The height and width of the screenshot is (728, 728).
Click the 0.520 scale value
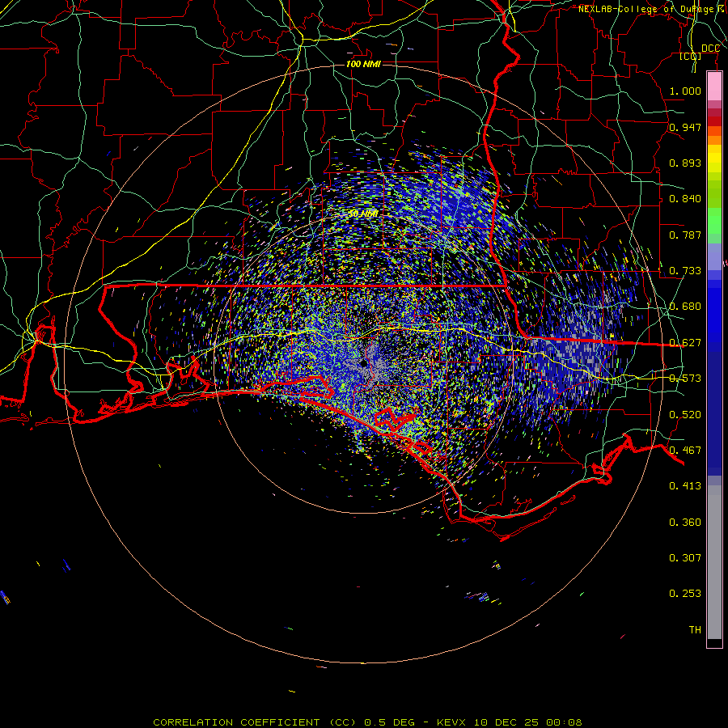pyautogui.click(x=685, y=415)
